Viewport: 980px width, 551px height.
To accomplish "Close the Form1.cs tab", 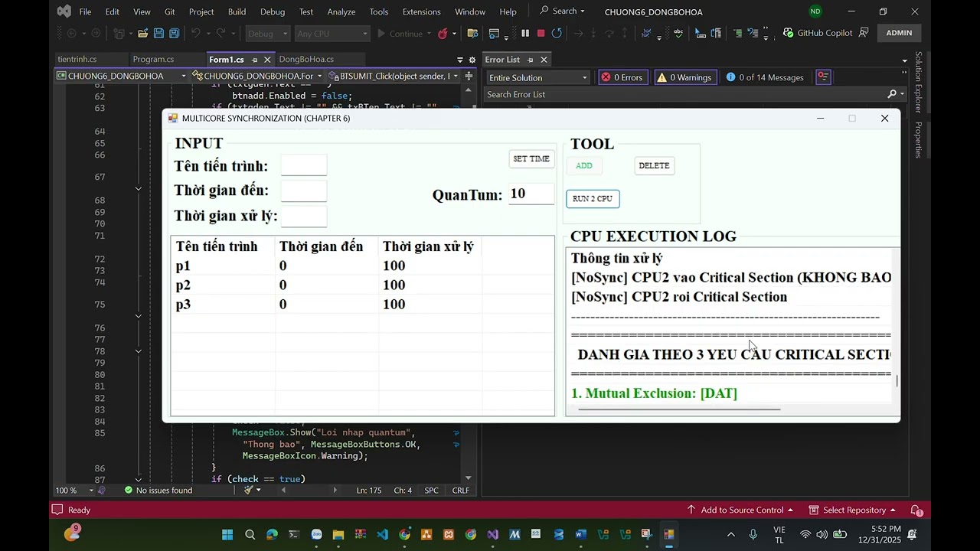I will (x=268, y=60).
